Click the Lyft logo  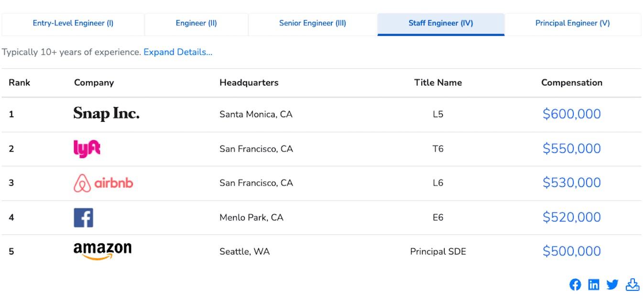(87, 148)
